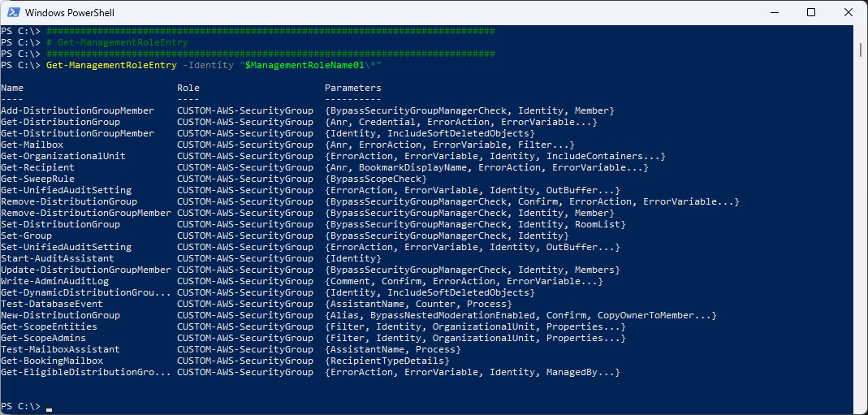Image resolution: width=868 pixels, height=415 pixels.
Task: Click the PowerShell icon in title bar
Action: (15, 12)
